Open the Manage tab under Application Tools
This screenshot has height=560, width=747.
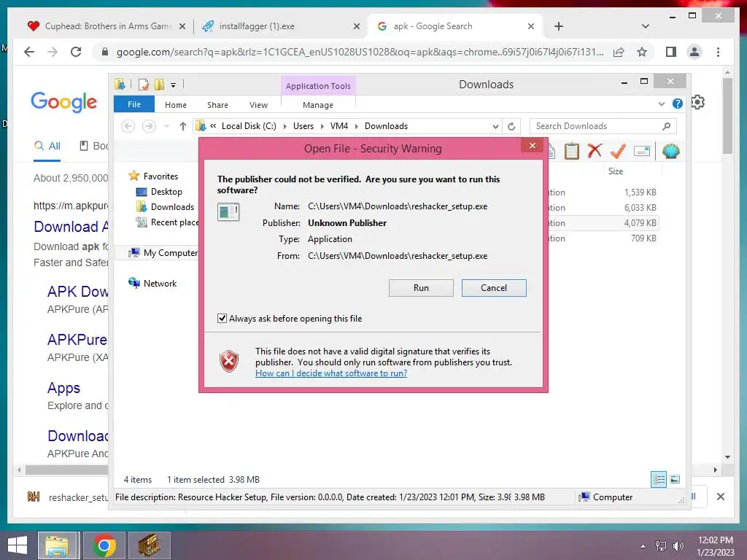(x=318, y=105)
